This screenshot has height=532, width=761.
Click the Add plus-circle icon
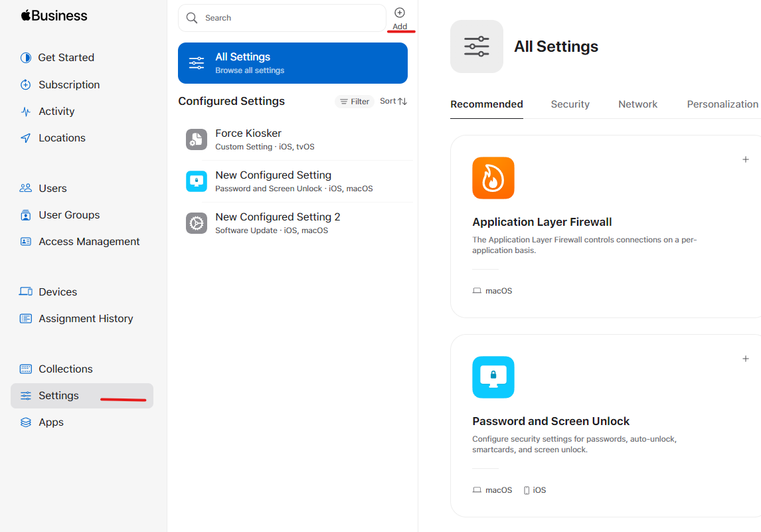click(x=400, y=13)
